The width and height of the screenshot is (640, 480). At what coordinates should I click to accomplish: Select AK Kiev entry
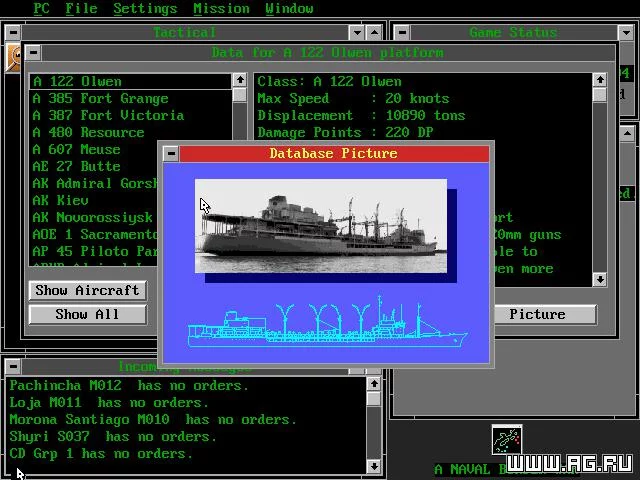click(94, 200)
